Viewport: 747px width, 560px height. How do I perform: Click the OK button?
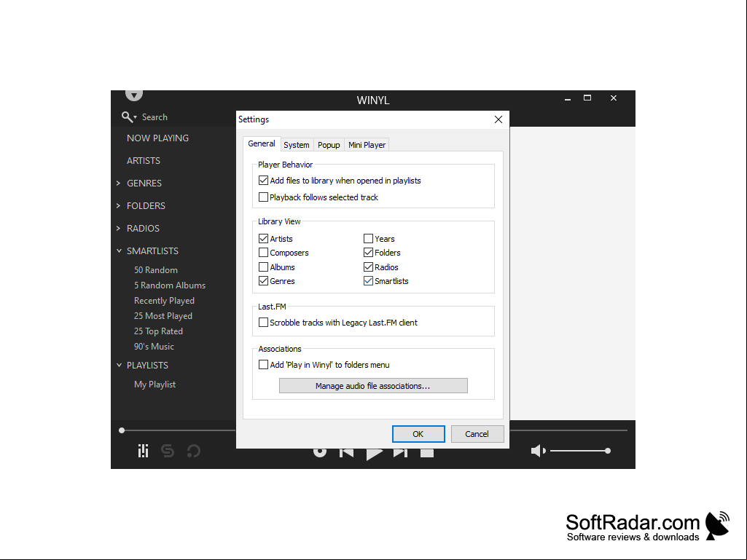pos(418,434)
